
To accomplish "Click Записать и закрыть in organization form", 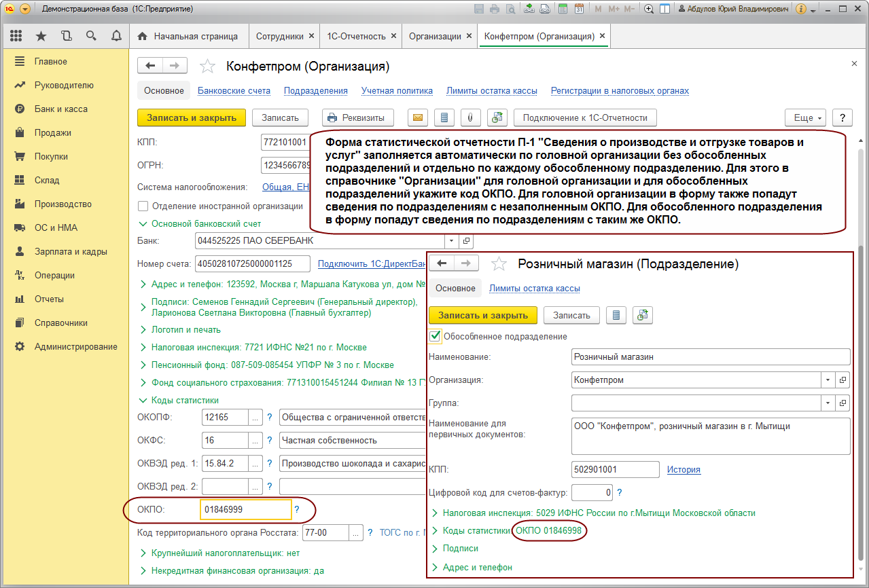I will click(191, 117).
